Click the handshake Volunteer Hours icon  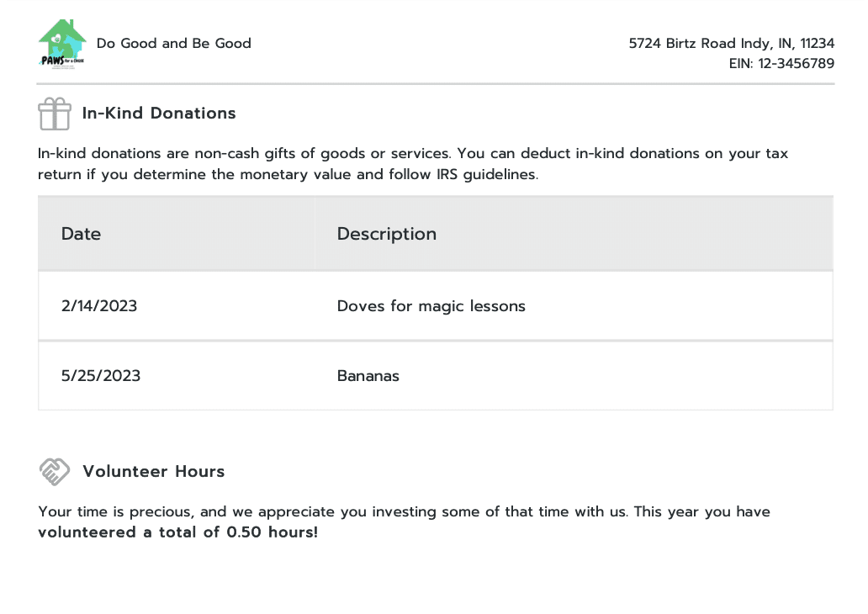pyautogui.click(x=54, y=471)
